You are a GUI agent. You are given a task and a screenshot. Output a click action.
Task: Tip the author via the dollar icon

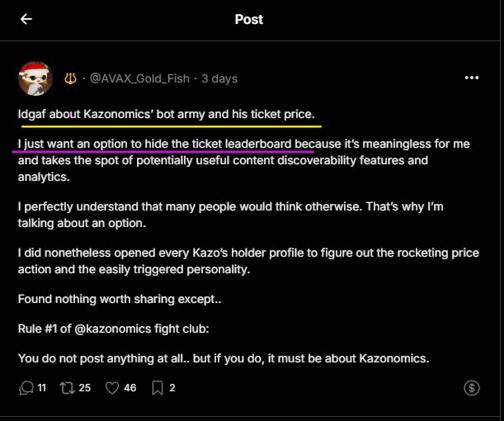click(x=472, y=387)
